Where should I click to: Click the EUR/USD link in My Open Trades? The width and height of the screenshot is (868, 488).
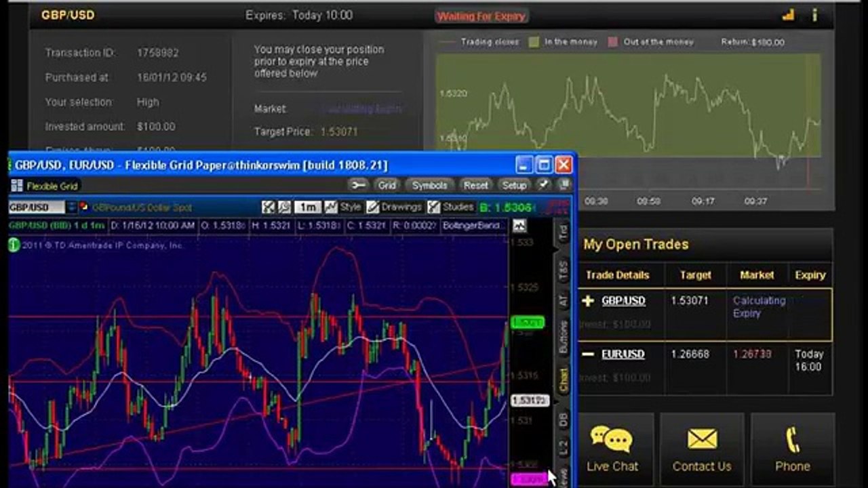click(623, 354)
